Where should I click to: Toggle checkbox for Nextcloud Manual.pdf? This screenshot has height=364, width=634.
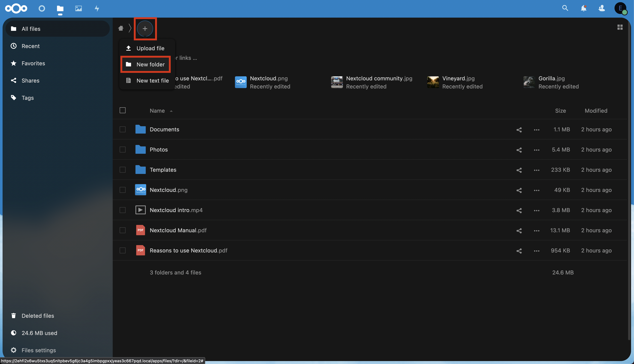(122, 230)
